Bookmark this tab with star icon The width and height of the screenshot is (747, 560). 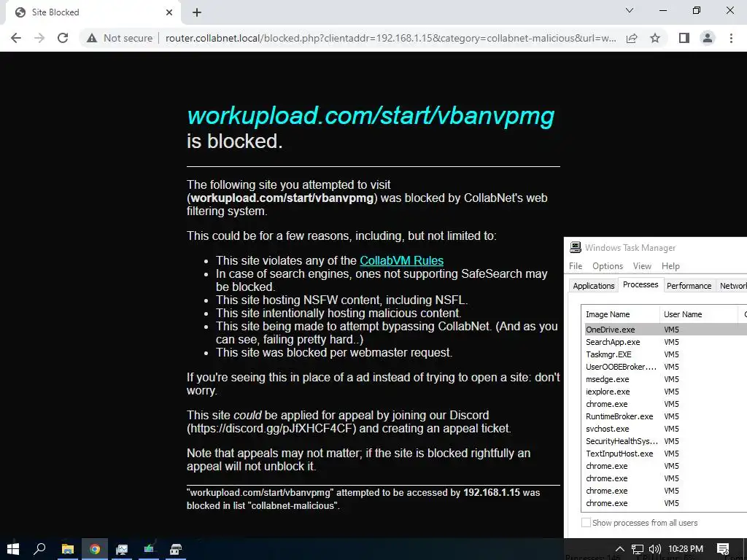click(x=655, y=38)
